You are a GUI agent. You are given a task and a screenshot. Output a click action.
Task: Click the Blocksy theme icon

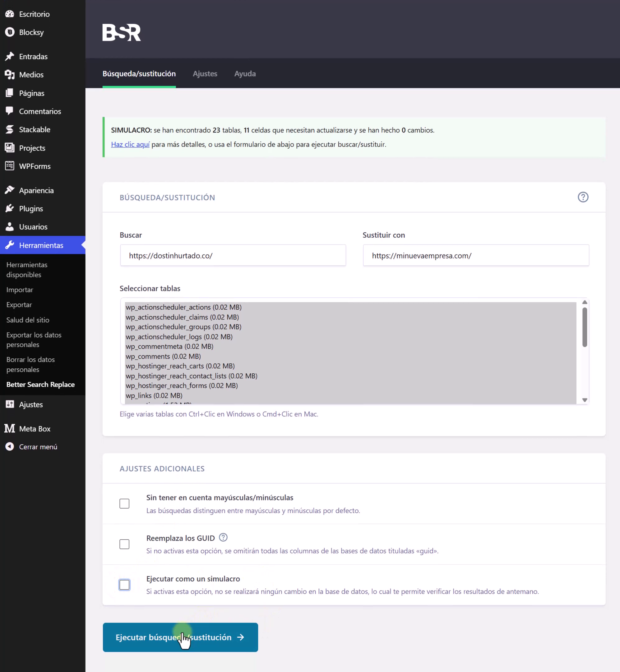tap(10, 32)
